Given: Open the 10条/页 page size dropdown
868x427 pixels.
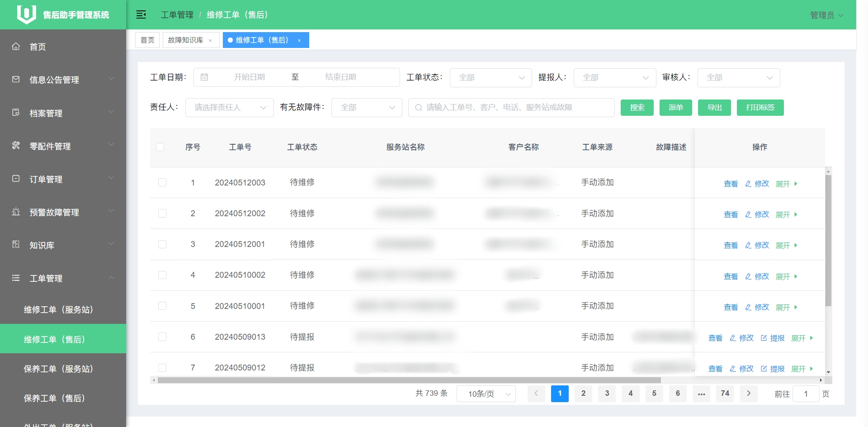Looking at the screenshot, I should [x=486, y=394].
